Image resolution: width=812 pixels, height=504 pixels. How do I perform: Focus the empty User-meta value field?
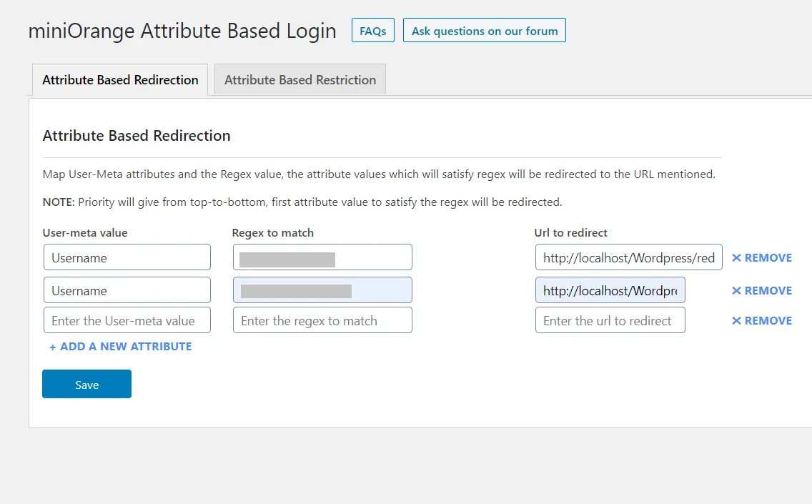[x=127, y=320]
